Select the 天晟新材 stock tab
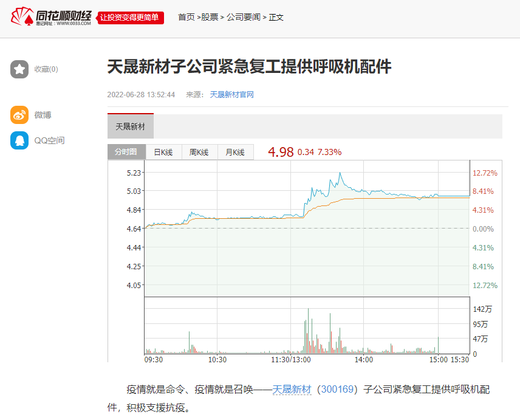Screen dimensions: 520x420 point(131,126)
